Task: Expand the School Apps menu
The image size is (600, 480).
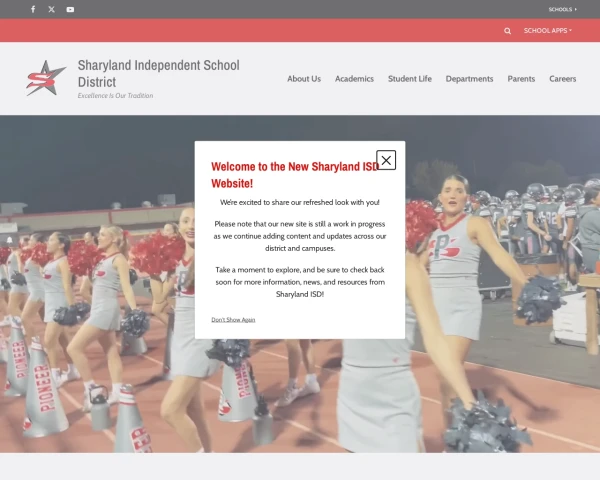Action: point(548,31)
